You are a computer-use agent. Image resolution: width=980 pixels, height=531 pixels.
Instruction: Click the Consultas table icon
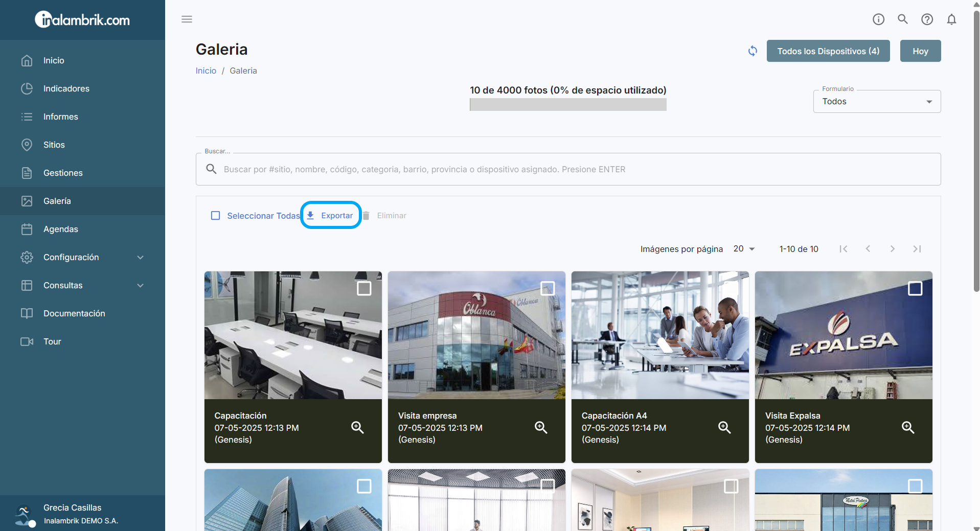click(x=27, y=285)
